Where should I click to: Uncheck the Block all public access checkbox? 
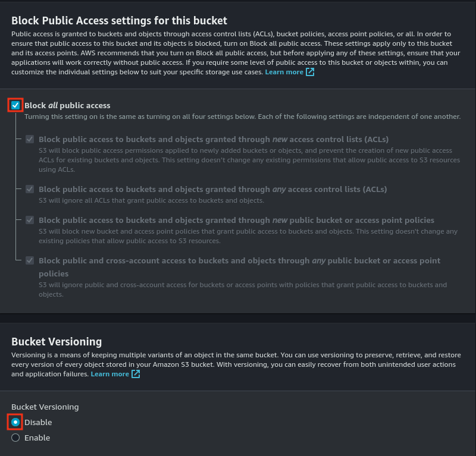15,105
